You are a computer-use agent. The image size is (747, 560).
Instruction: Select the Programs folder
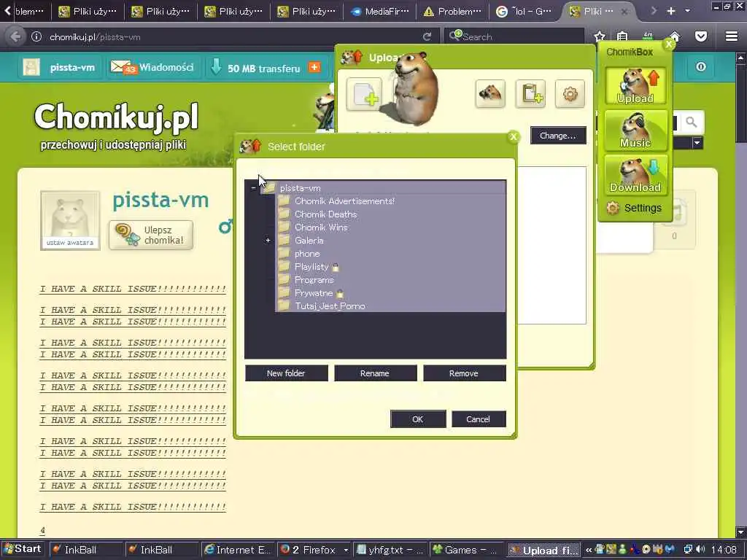tap(314, 280)
